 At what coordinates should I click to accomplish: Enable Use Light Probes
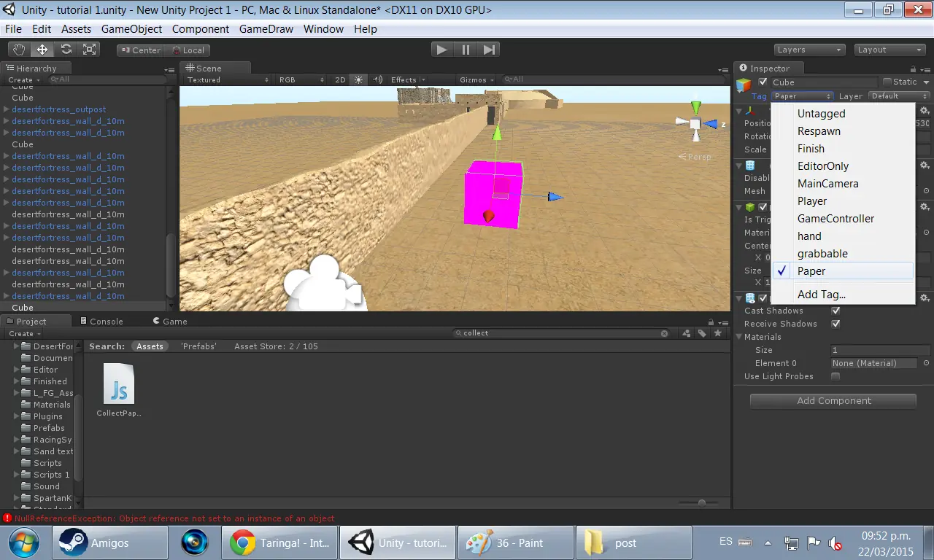[x=835, y=376]
